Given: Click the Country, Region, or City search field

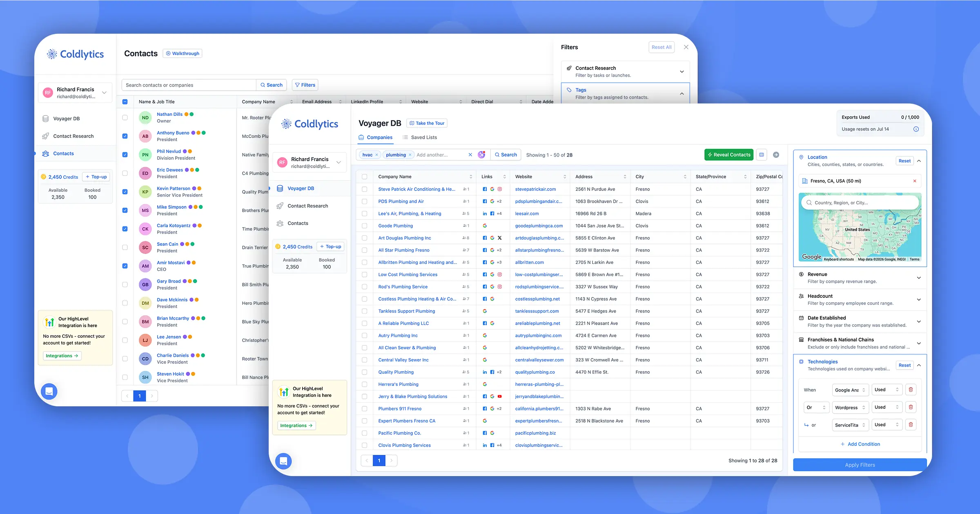Looking at the screenshot, I should coord(860,203).
